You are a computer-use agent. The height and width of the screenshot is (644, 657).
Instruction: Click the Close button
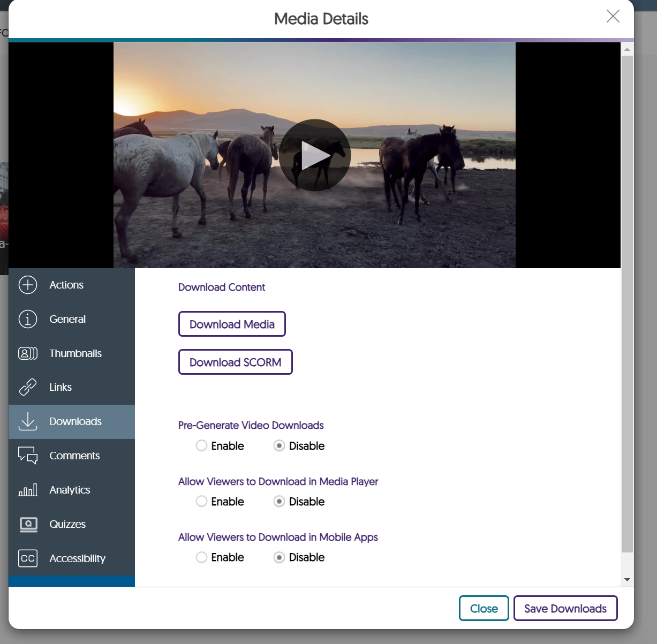point(484,608)
